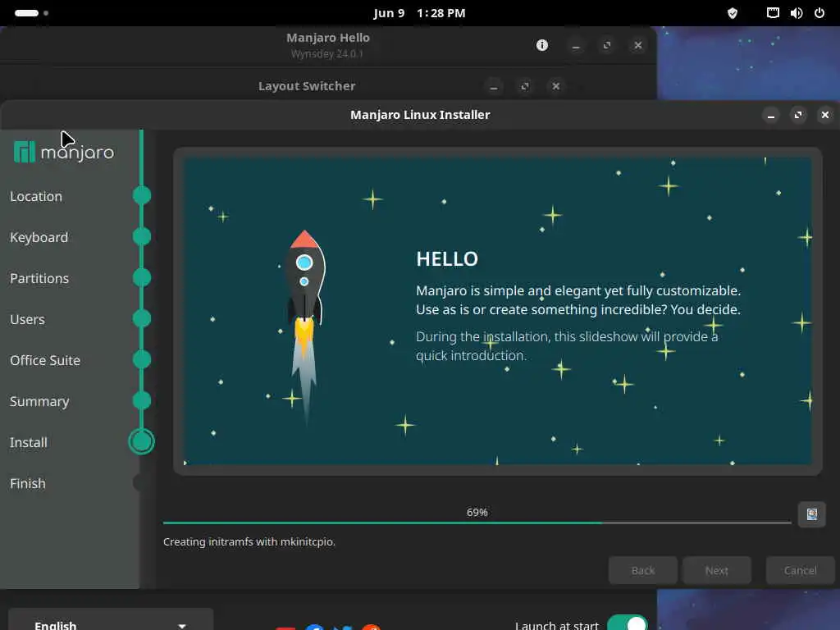Click the Layout Switcher title bar
Viewport: 840px width, 630px height.
point(307,86)
